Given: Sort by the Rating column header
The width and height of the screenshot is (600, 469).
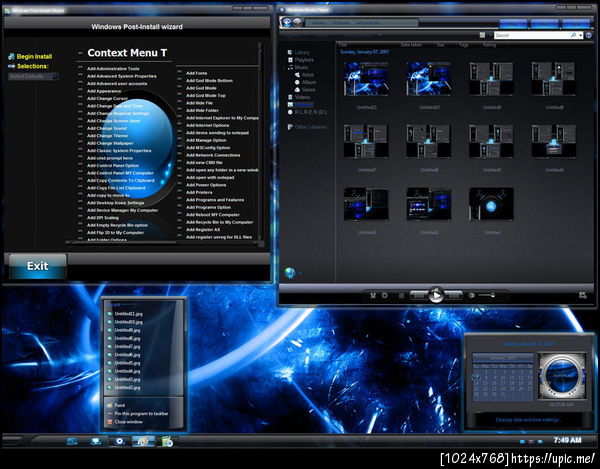Looking at the screenshot, I should coord(489,45).
